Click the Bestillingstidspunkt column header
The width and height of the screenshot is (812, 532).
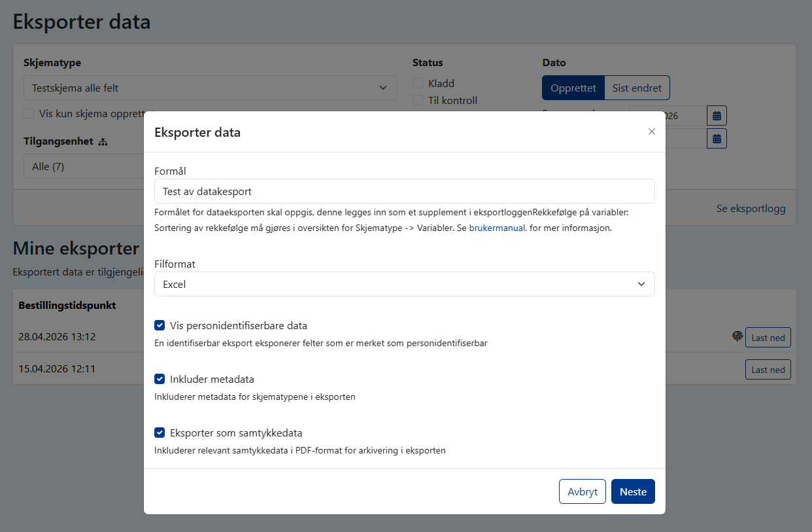[x=67, y=306]
